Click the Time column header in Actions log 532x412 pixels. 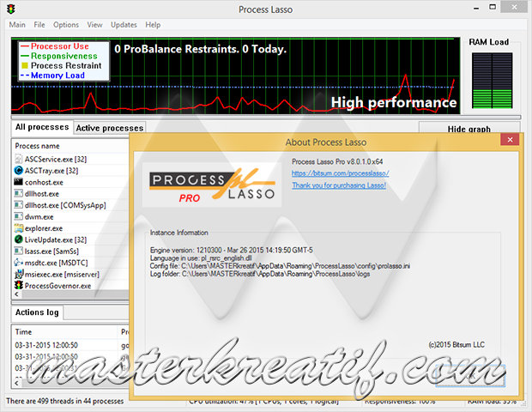point(64,332)
